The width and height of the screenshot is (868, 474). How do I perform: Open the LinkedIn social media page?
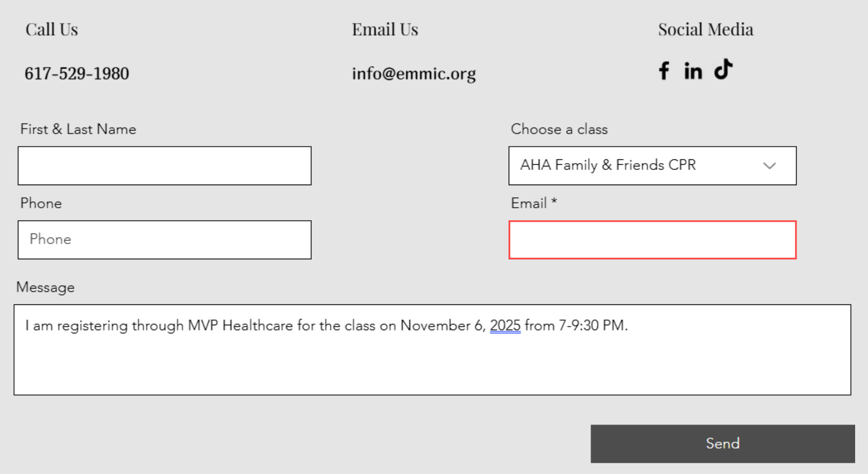click(693, 71)
